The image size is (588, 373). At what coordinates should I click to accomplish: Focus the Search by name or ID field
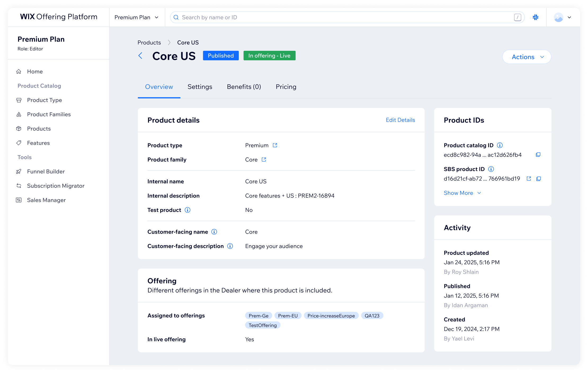347,17
